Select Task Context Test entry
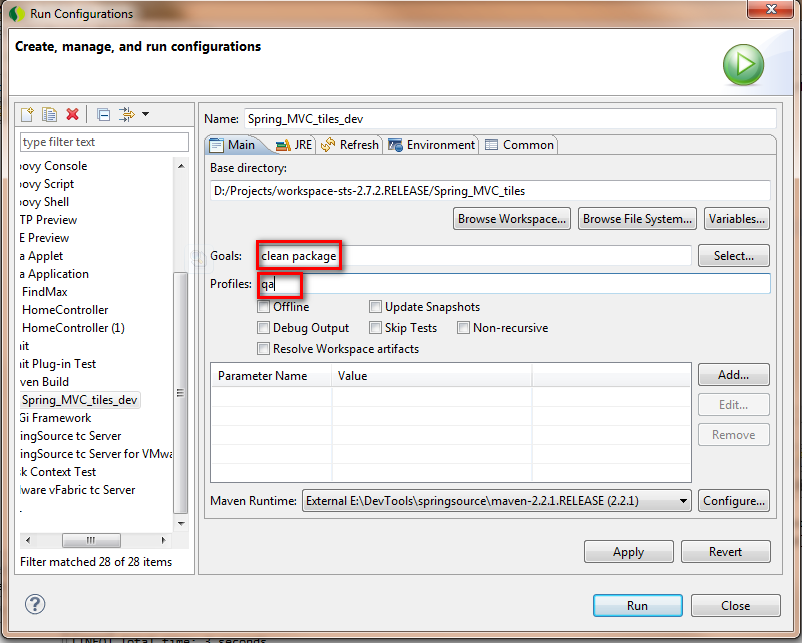 tap(58, 472)
